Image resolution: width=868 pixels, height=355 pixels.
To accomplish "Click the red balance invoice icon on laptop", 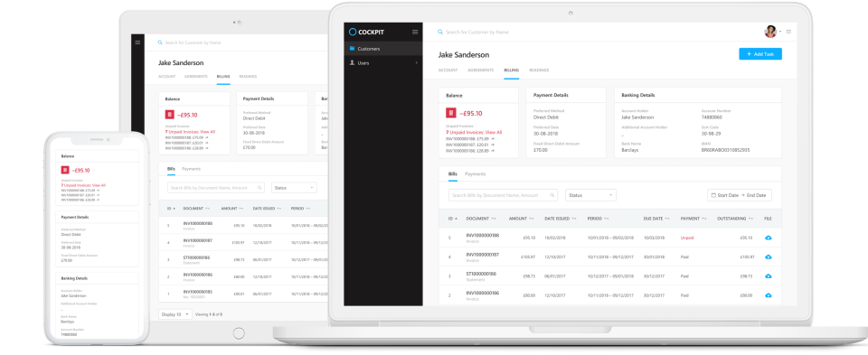I will coord(451,113).
